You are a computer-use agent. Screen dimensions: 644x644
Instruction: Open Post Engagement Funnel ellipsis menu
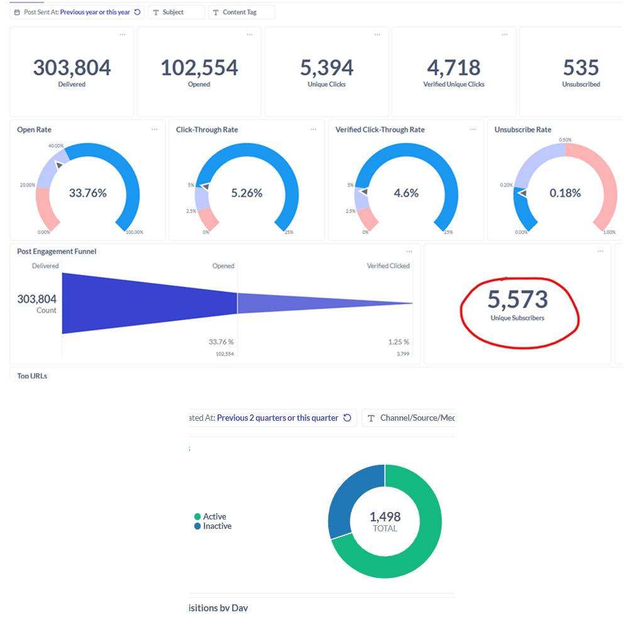[409, 252]
